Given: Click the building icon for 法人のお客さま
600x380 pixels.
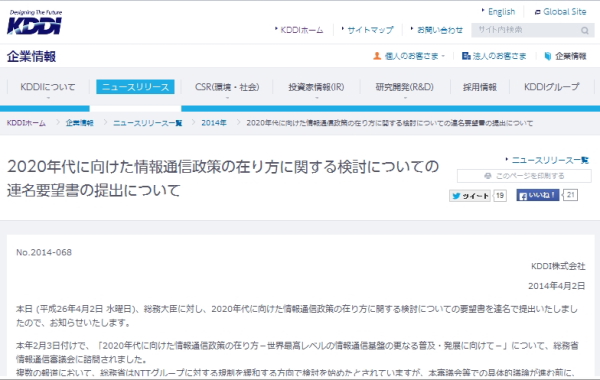Looking at the screenshot, I should point(466,56).
